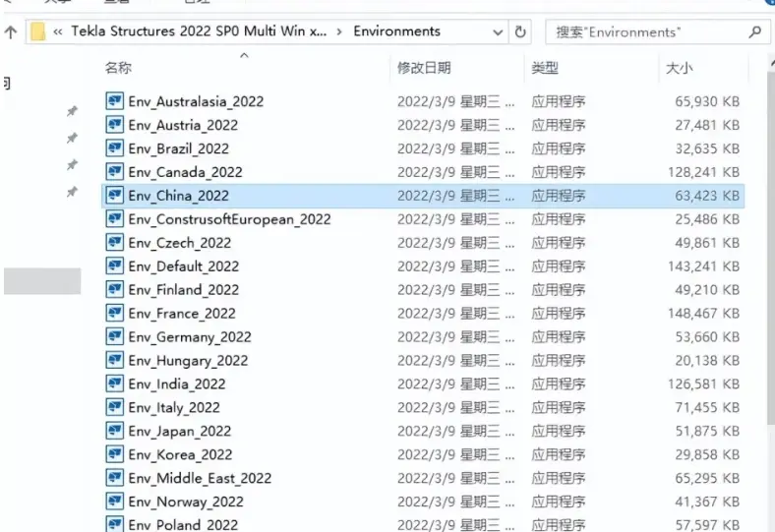Open the chevron after Tekla Structures breadcrumb
Image resolution: width=775 pixels, height=532 pixels.
point(339,32)
